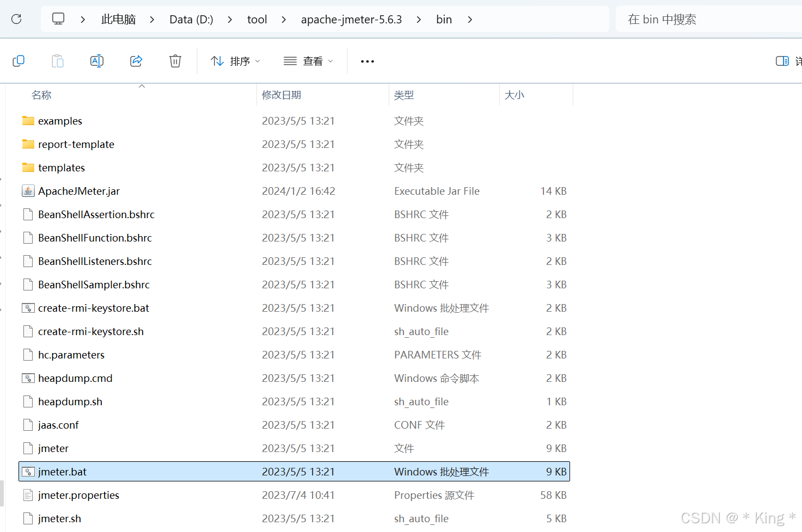Click the examples folder name

pos(60,121)
